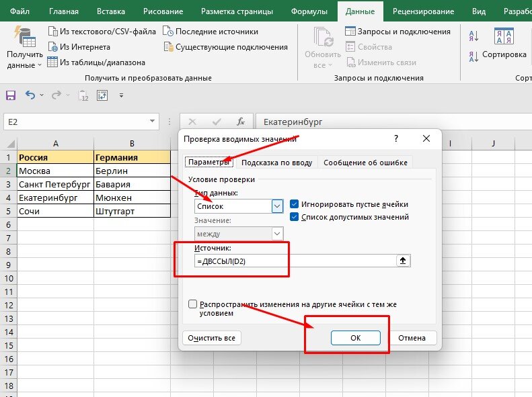Screen dimensions: 532x397
Task: Sort ascending А to Я
Action: 474,36
